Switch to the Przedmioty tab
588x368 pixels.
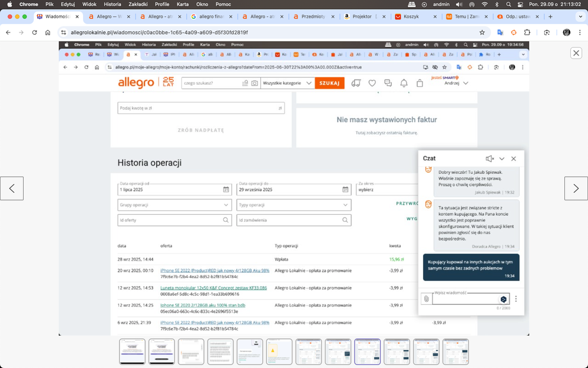tap(313, 17)
